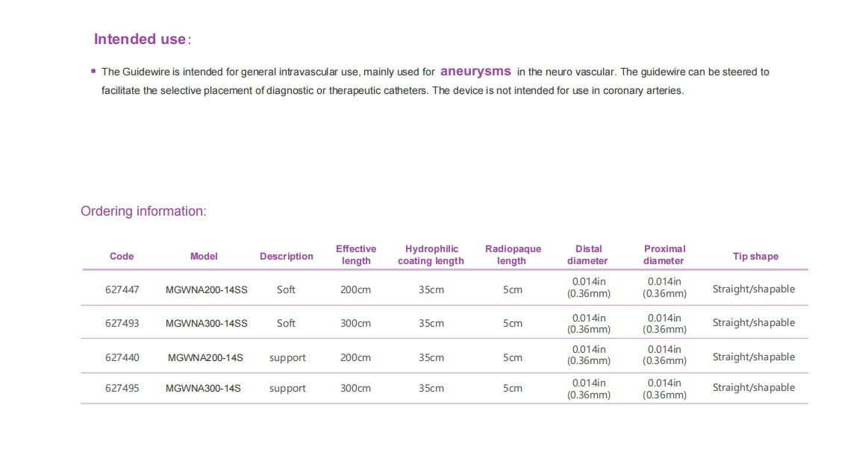Click model MGWNA200-14S
Image resolution: width=868 pixels, height=464 pixels.
205,358
